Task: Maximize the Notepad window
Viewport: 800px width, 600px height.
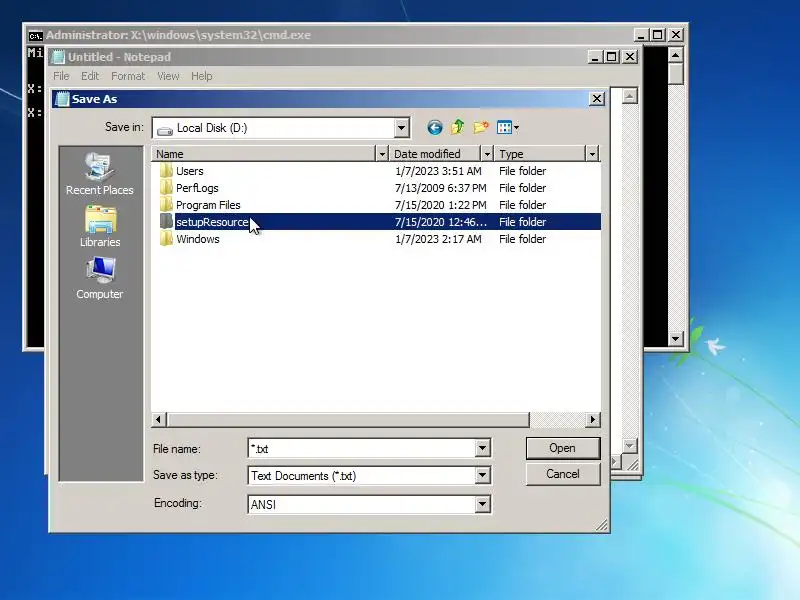Action: [611, 57]
